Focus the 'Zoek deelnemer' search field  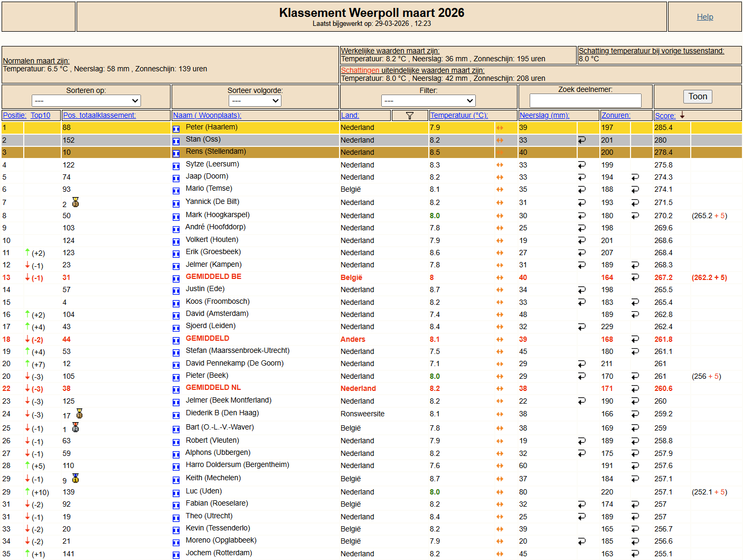click(x=585, y=100)
